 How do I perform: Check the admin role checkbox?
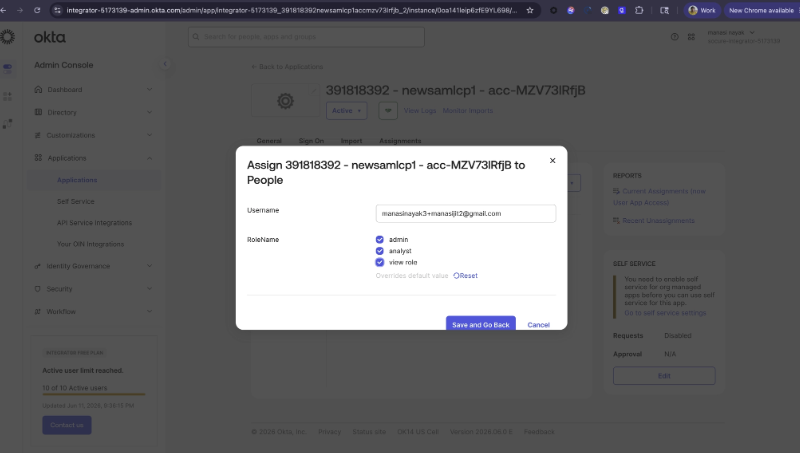point(380,239)
